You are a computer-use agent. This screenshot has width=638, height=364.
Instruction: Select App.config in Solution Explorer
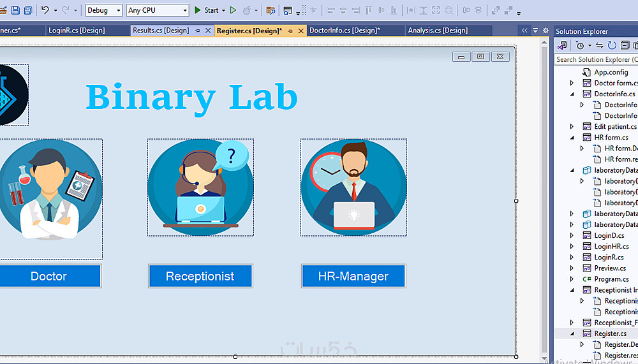(611, 73)
